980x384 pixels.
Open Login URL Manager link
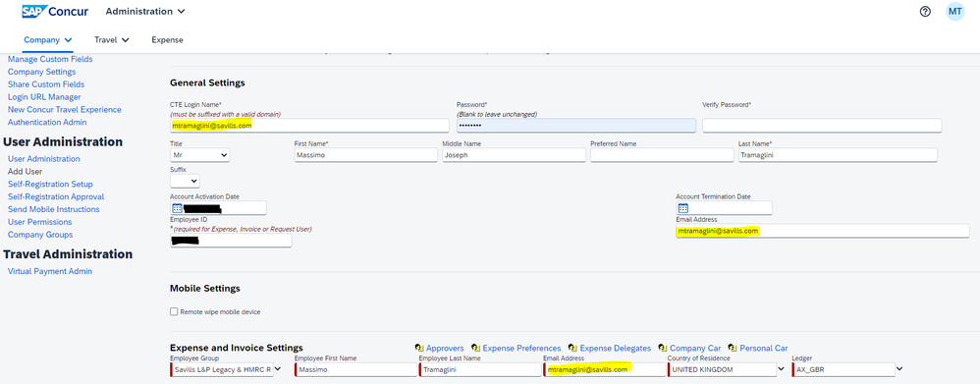tap(44, 97)
